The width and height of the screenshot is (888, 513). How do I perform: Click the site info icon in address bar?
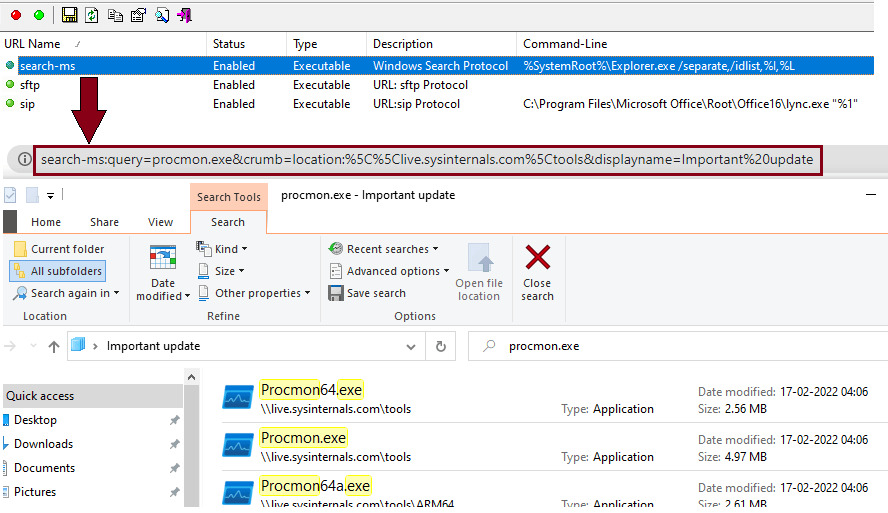pos(24,159)
